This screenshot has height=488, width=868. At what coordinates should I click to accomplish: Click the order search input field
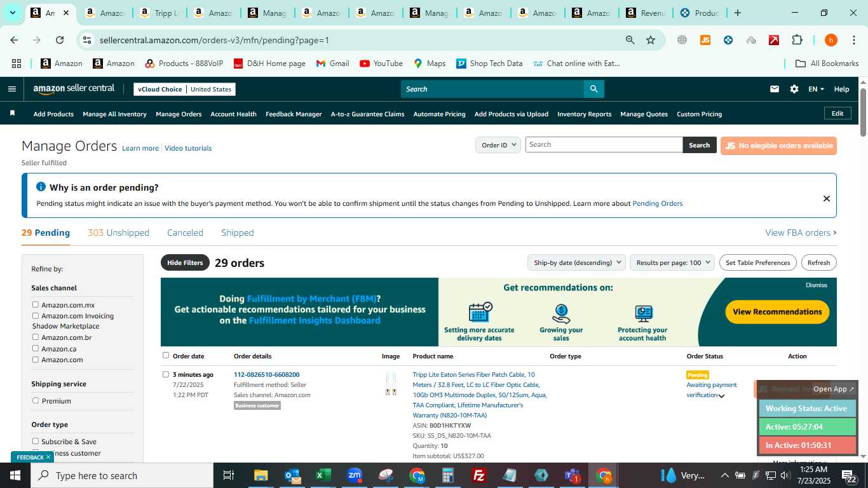604,145
